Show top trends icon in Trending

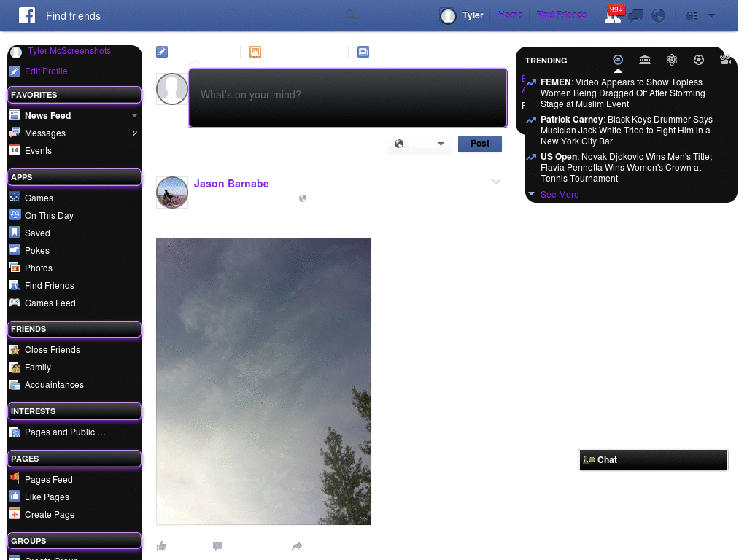[x=618, y=60]
